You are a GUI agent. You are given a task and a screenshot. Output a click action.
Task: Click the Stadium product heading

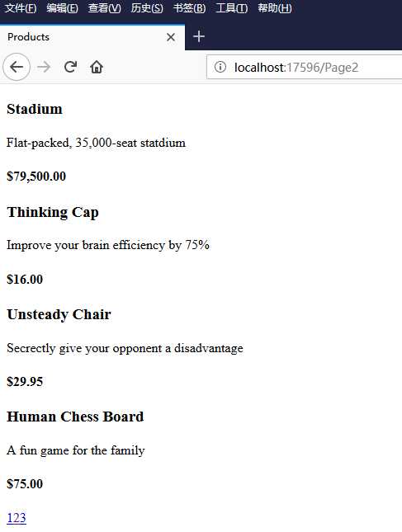tap(35, 109)
